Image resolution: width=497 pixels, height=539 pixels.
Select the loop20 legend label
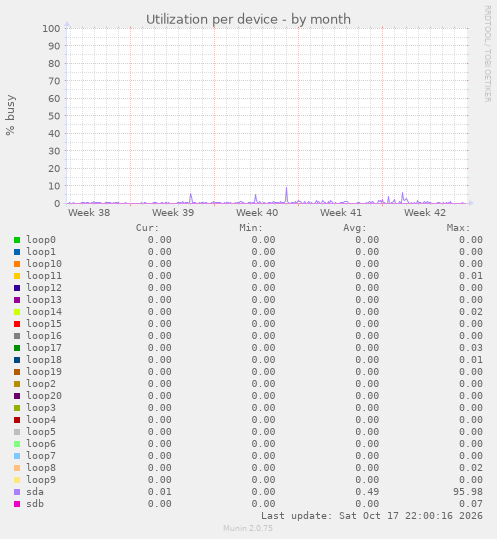coord(44,396)
